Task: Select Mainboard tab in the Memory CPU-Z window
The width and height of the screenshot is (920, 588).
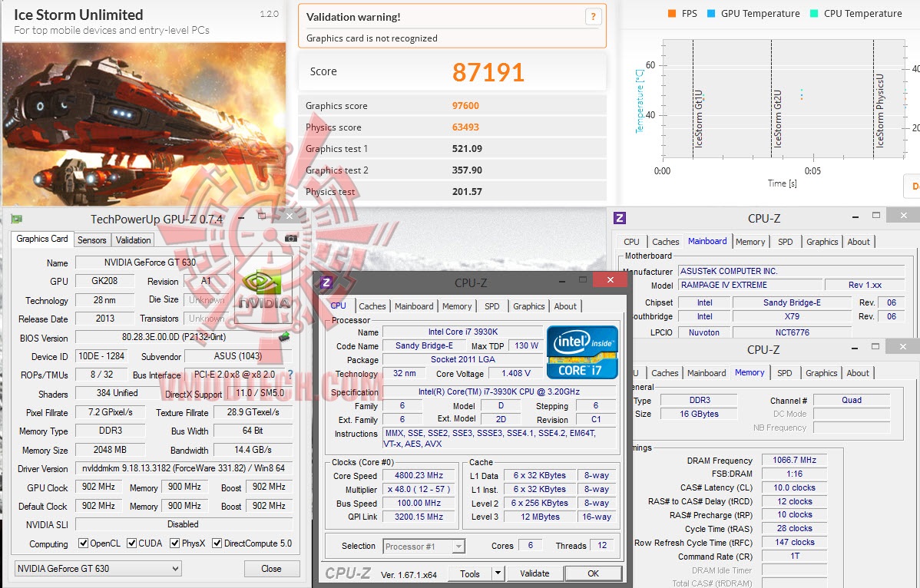Action: coord(707,373)
